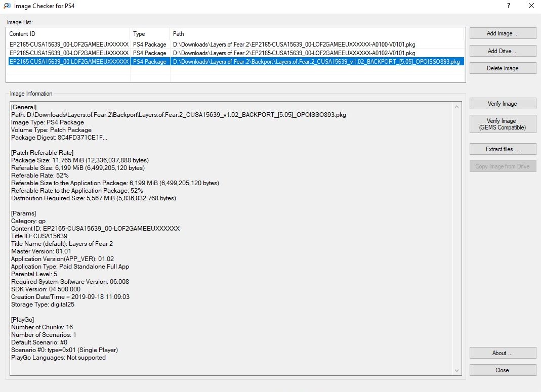This screenshot has width=541, height=392.
Task: Click the Volume Type: Patch Package line
Action: 52,130
